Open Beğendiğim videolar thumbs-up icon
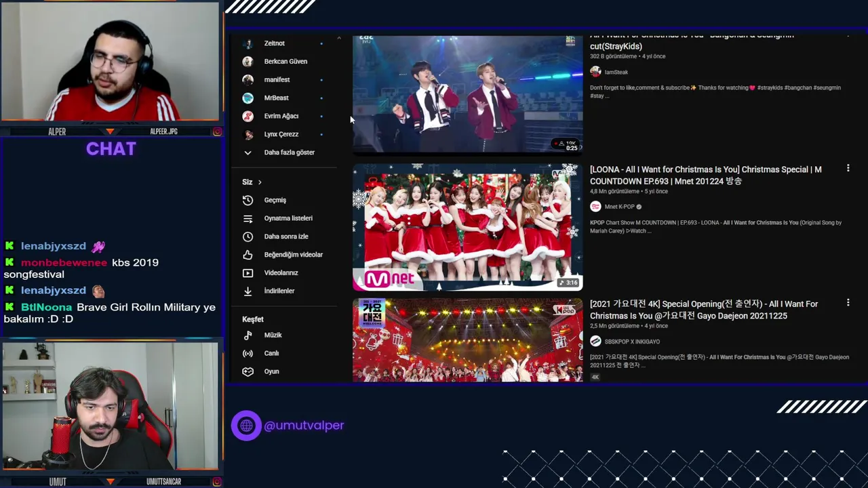The image size is (868, 488). 248,255
